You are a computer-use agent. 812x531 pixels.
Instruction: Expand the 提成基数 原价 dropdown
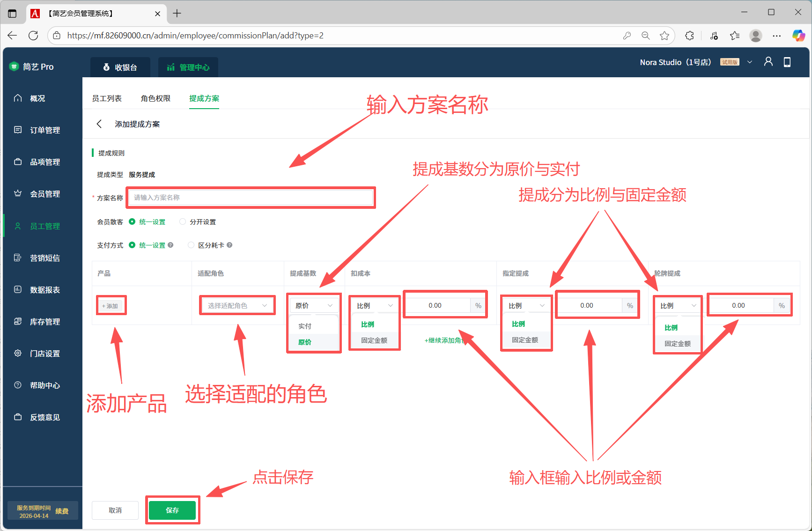(314, 306)
